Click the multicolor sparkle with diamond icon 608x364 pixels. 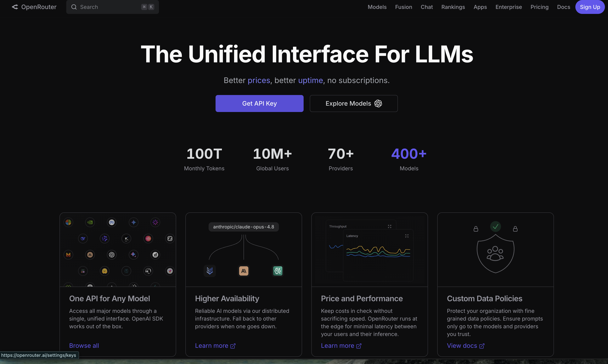click(134, 255)
